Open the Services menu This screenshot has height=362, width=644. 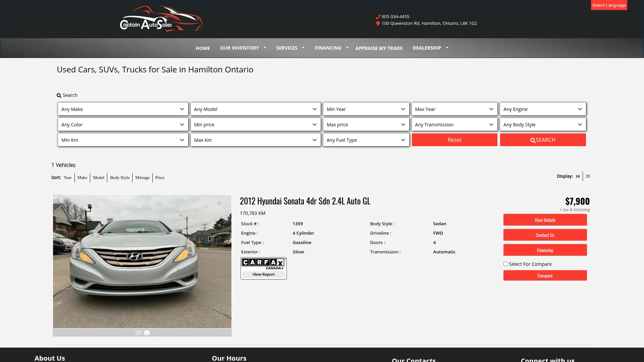[x=287, y=48]
